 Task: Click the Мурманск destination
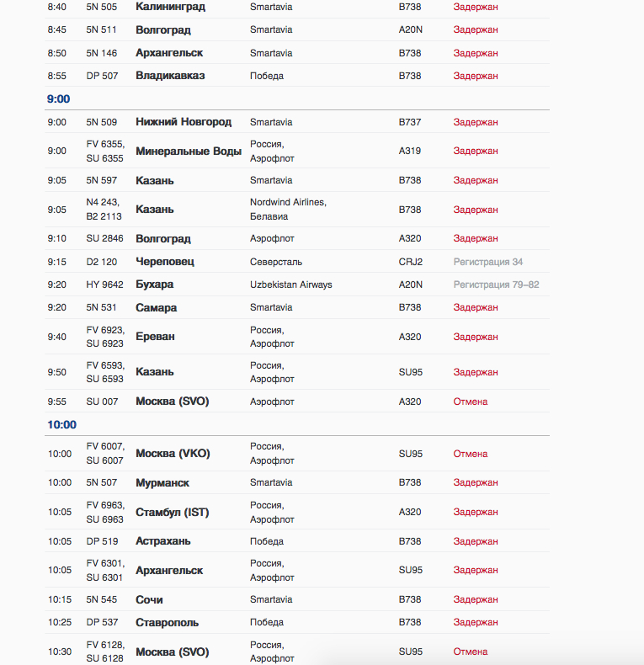pos(162,483)
